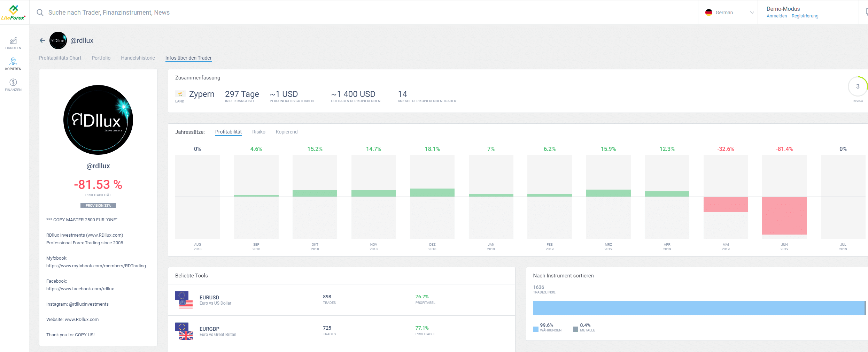The image size is (868, 352).
Task: Switch to the Profitabilitäts-Chart tab
Action: (x=60, y=58)
